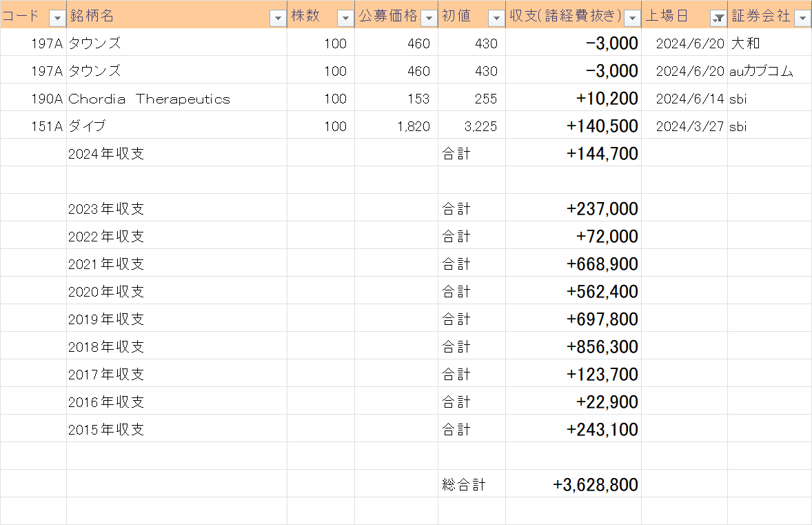Screen dimensions: 812x525
Task: Select the 株数 header cell
Action: pyautogui.click(x=321, y=14)
